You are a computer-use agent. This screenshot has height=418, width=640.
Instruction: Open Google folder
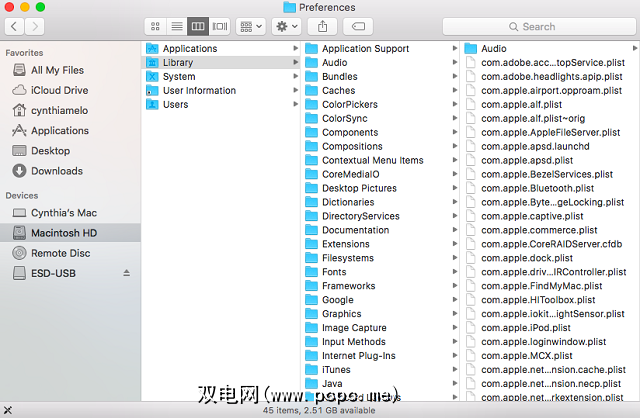[380, 300]
